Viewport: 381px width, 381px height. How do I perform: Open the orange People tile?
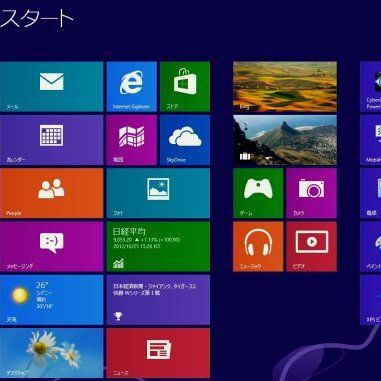point(52,193)
